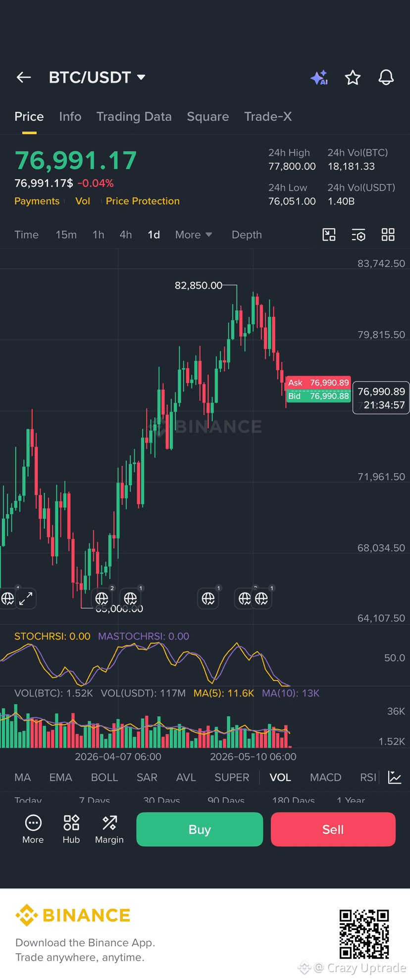410x980 pixels.
Task: Select the 15m interval
Action: point(66,235)
